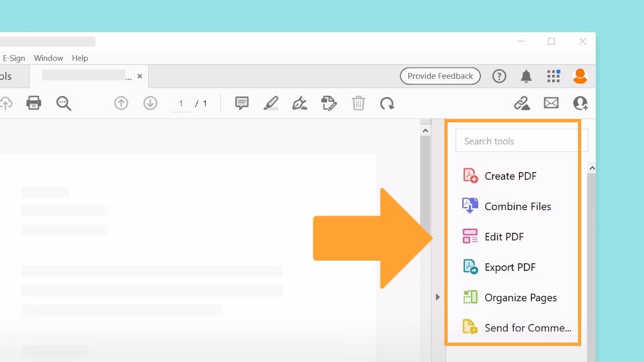644x362 pixels.
Task: Open the Help menu
Action: [x=80, y=58]
